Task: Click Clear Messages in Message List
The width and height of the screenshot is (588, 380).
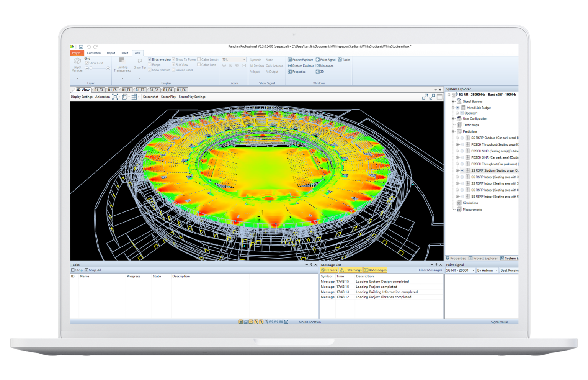Action: [430, 270]
